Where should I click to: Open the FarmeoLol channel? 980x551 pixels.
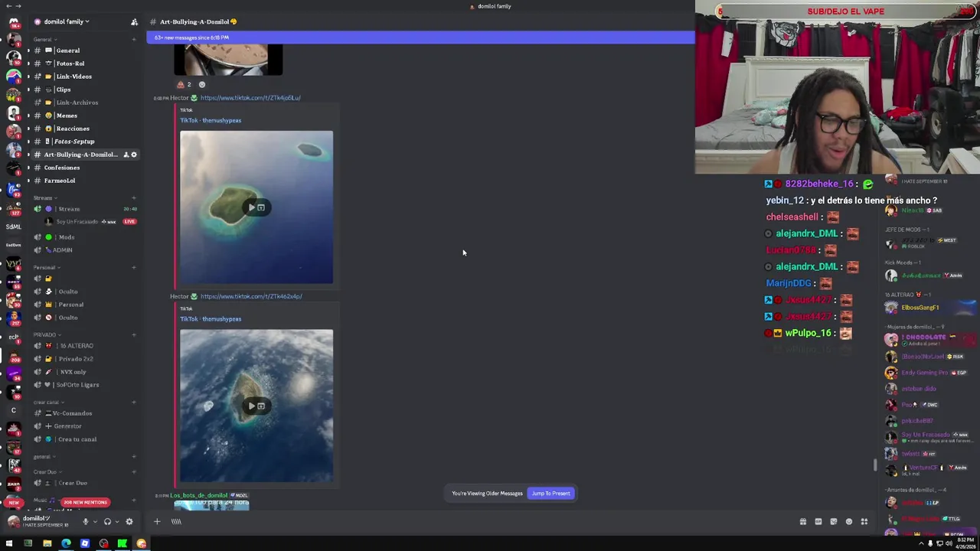tap(84, 181)
